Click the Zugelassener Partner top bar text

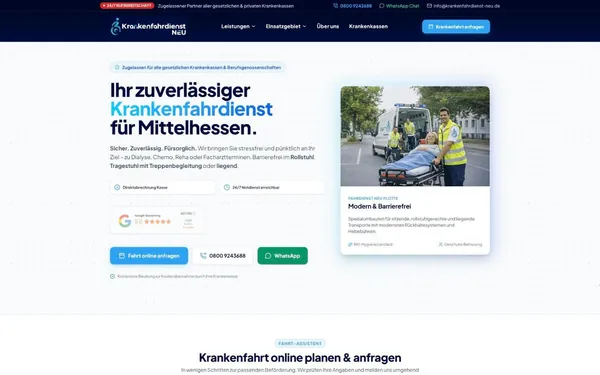click(x=226, y=6)
